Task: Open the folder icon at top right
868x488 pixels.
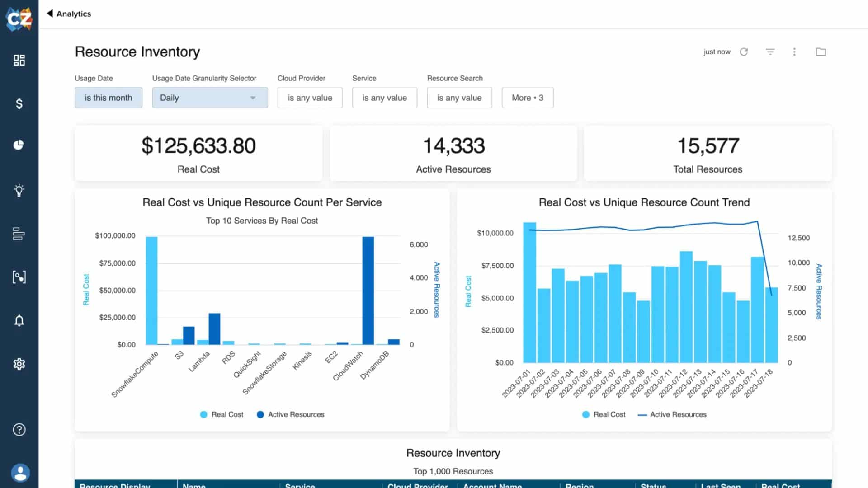Action: pos(821,52)
